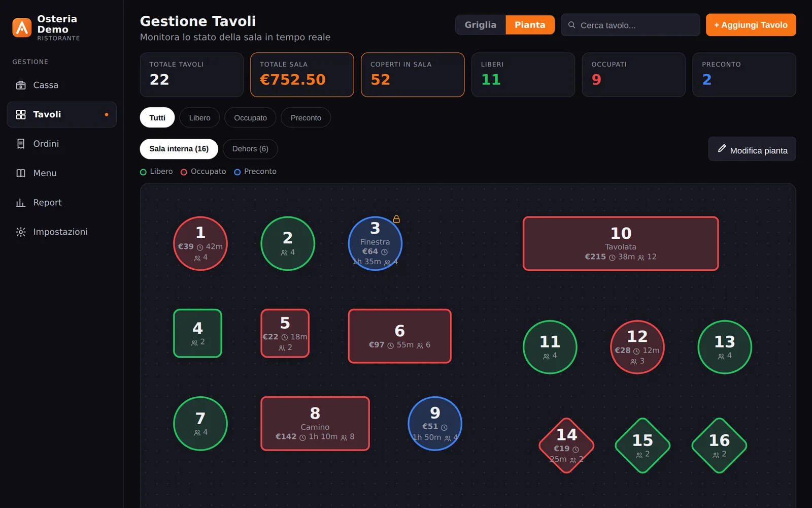Screen dimensions: 812x508
Task: Click the Tavoli grid icon in sidebar
Action: [21, 114]
